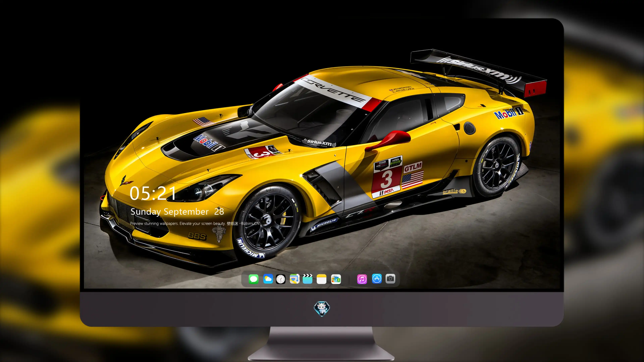Launch the Videos clapperboard app
This screenshot has width=644, height=362.
pos(308,279)
